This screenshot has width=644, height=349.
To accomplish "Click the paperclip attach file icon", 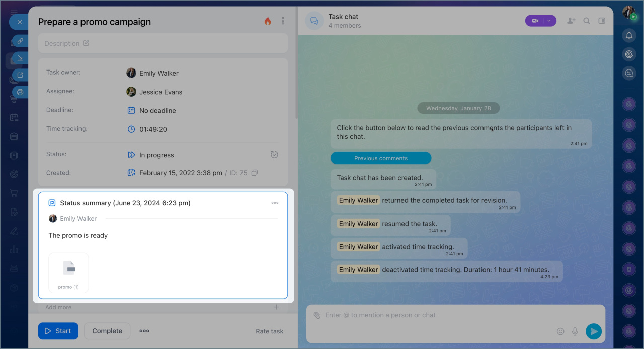I will coord(317,315).
